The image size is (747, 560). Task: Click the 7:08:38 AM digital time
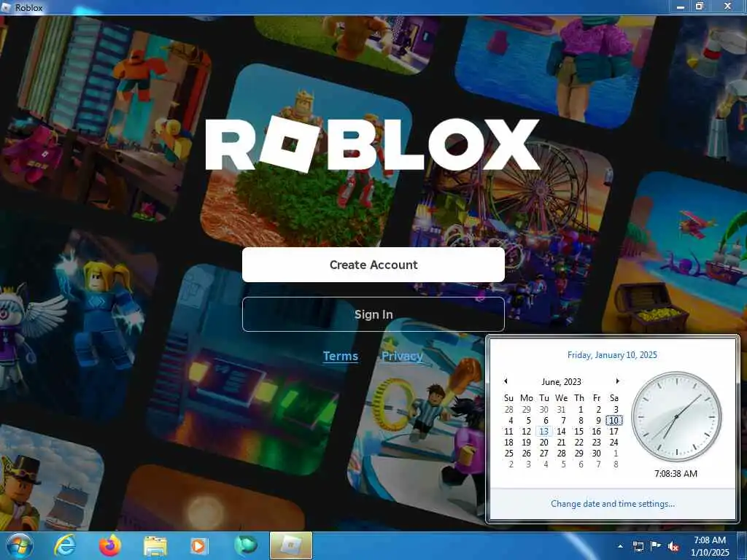[x=676, y=474]
